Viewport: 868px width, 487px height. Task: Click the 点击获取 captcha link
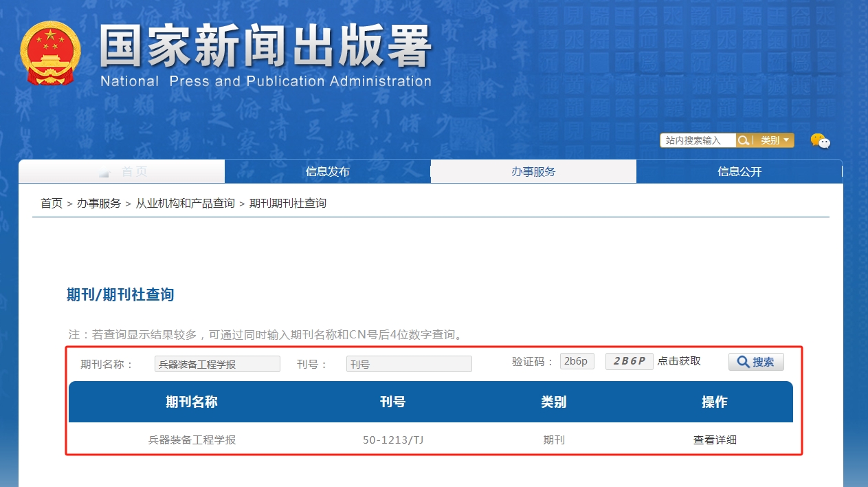(x=679, y=361)
